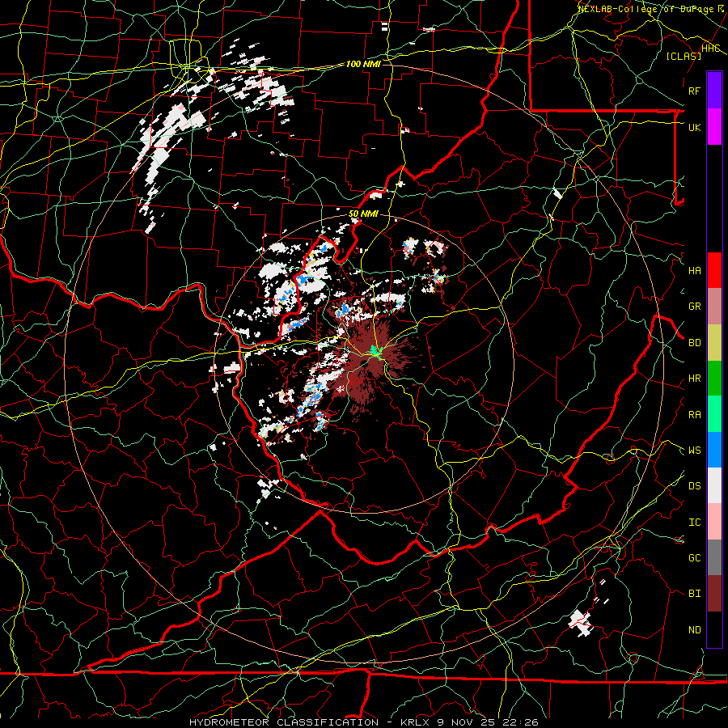Click the GC gray legend swatch
This screenshot has width=728, height=728.
(714, 557)
